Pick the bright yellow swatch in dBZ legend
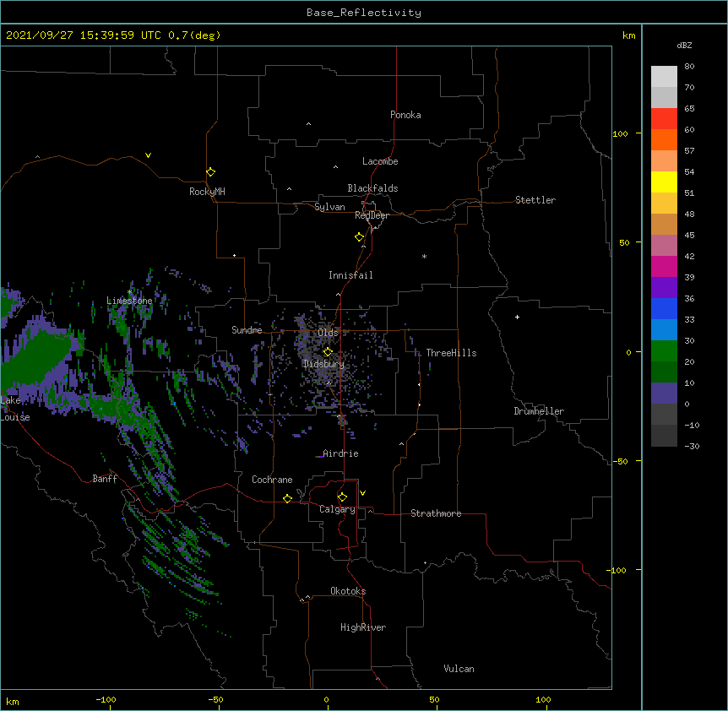The image size is (728, 711). point(664,182)
